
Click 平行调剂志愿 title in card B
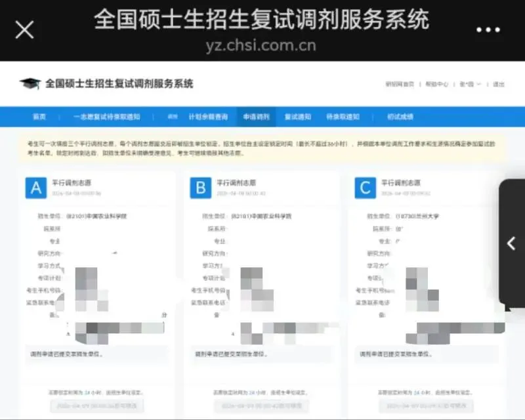[x=236, y=183]
